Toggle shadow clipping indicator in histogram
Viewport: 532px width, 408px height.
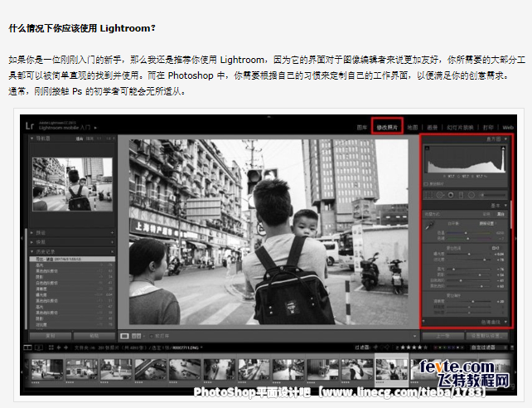427,148
